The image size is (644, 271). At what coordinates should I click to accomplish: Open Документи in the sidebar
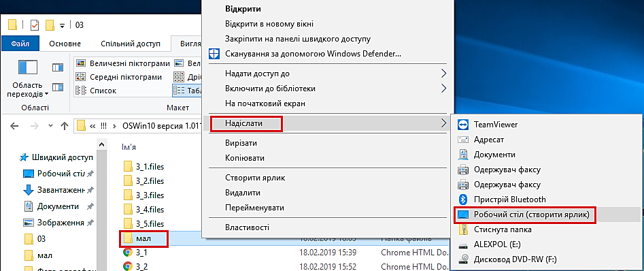tap(58, 206)
